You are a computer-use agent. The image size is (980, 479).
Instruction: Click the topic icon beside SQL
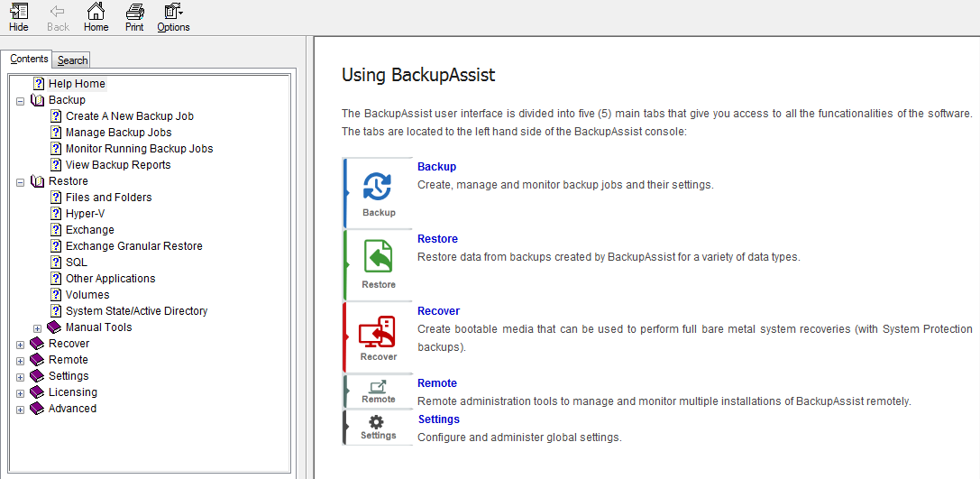(x=56, y=262)
